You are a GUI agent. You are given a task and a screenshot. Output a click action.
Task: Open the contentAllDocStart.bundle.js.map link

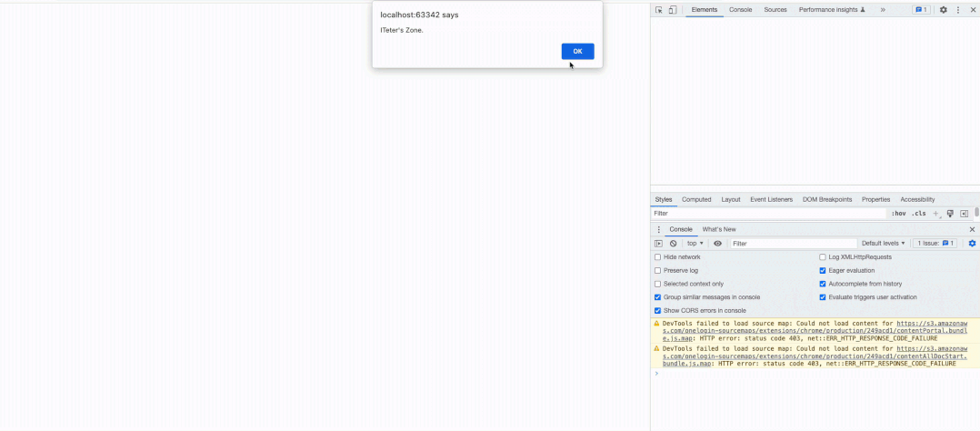815,356
